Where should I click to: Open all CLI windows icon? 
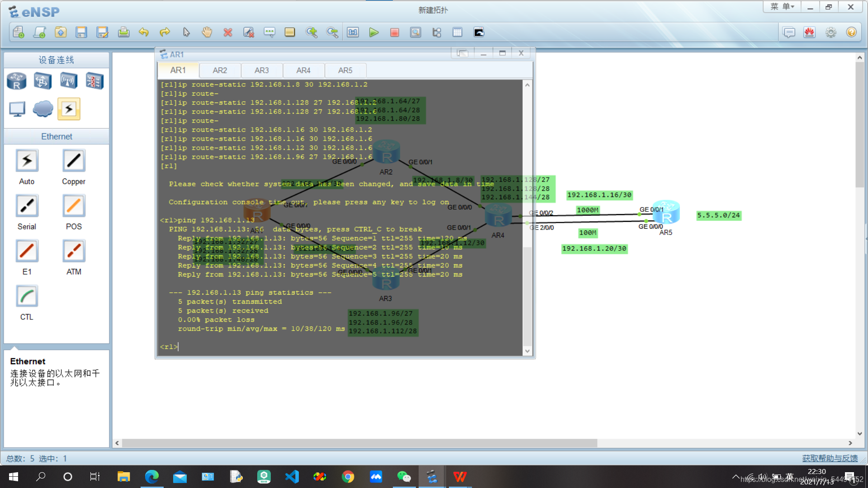coord(479,32)
